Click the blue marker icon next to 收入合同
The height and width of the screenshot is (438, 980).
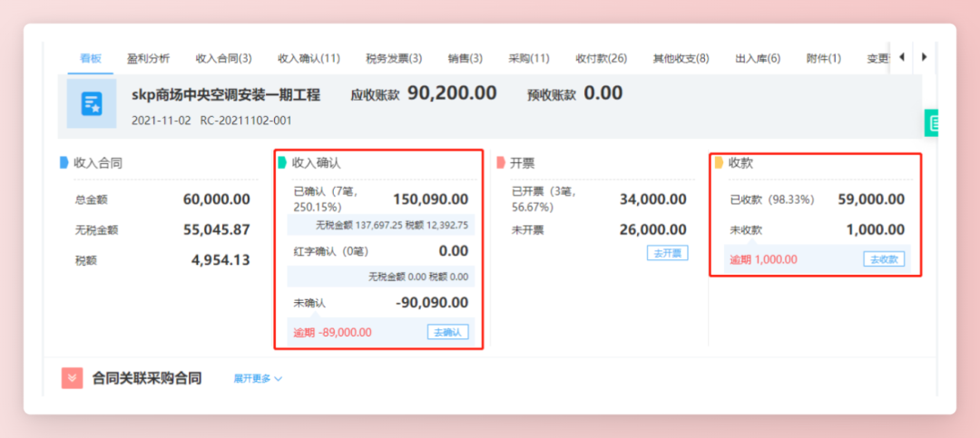click(x=64, y=163)
